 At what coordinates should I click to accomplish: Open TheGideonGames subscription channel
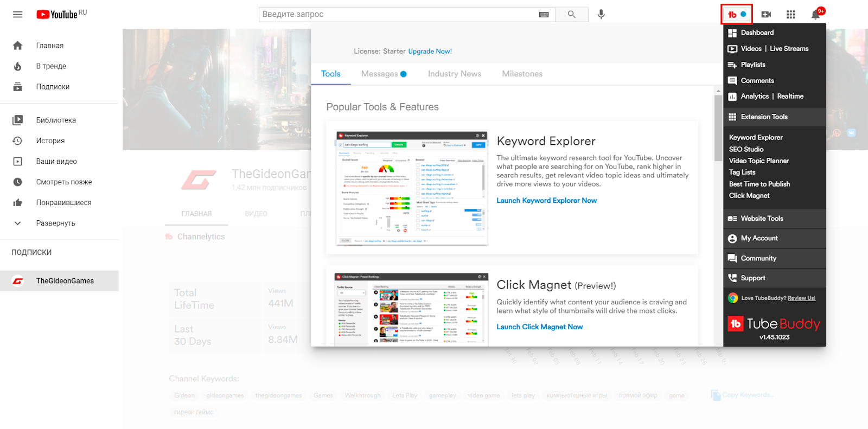(59, 281)
